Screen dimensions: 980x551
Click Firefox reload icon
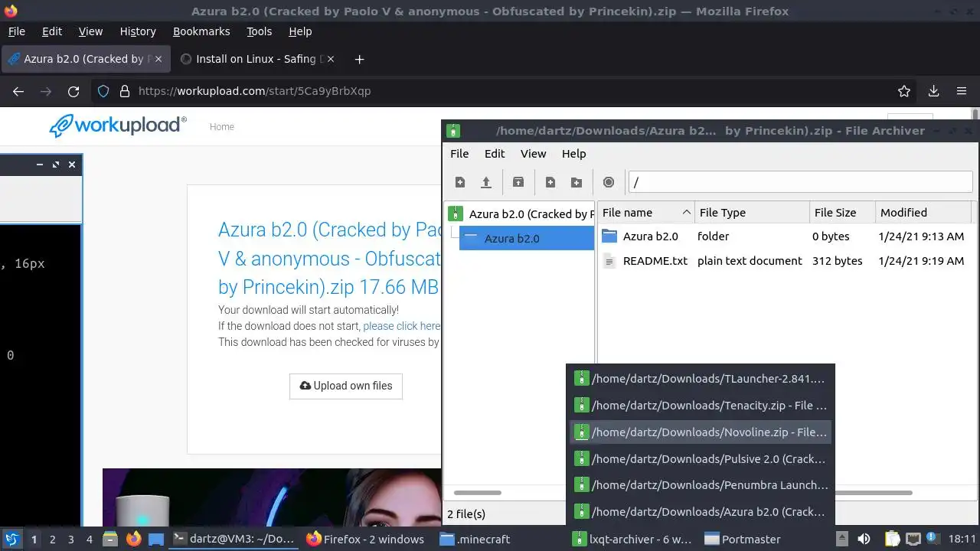pos(73,91)
